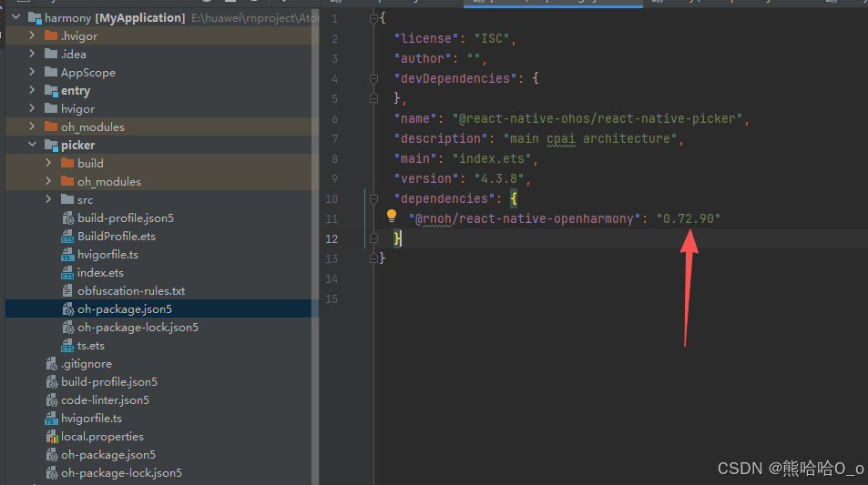Fold dependencies block at line 10
The width and height of the screenshot is (868, 485).
373,198
